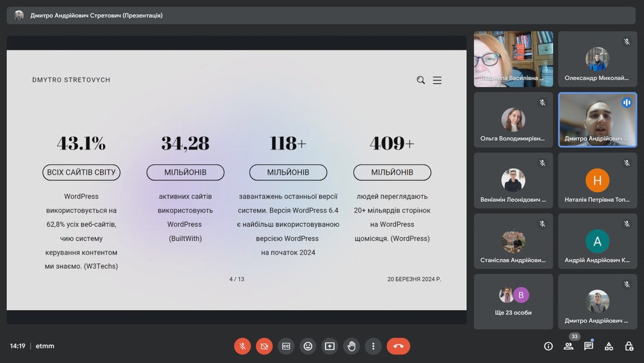The image size is (644, 363).
Task: Select Андрій Андрійович К... participant tile
Action: click(x=598, y=241)
